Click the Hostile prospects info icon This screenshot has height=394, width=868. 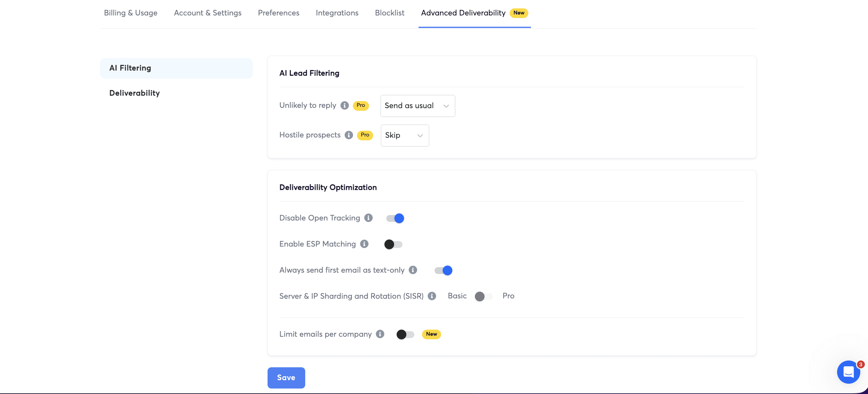tap(348, 135)
